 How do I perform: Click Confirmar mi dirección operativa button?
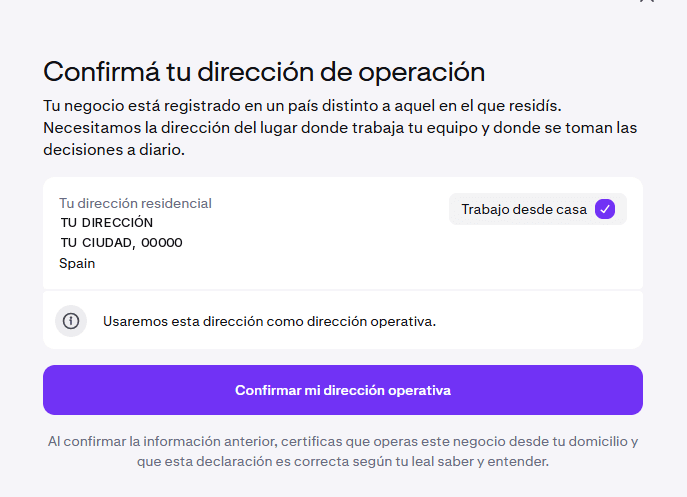pos(343,390)
